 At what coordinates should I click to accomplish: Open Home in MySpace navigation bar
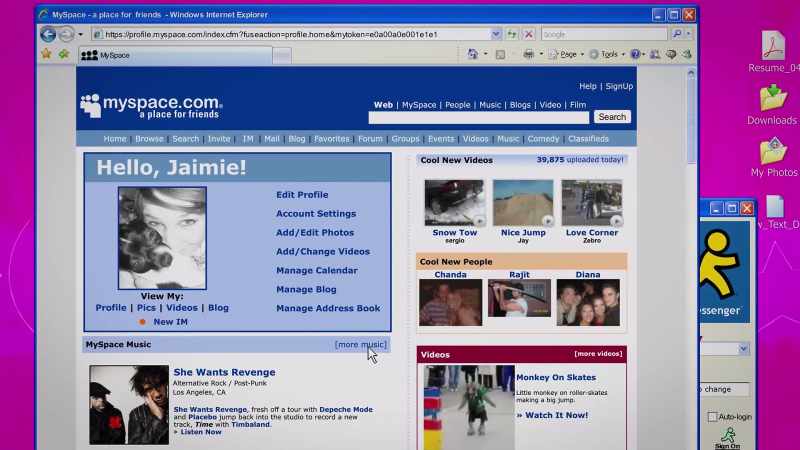(x=115, y=139)
